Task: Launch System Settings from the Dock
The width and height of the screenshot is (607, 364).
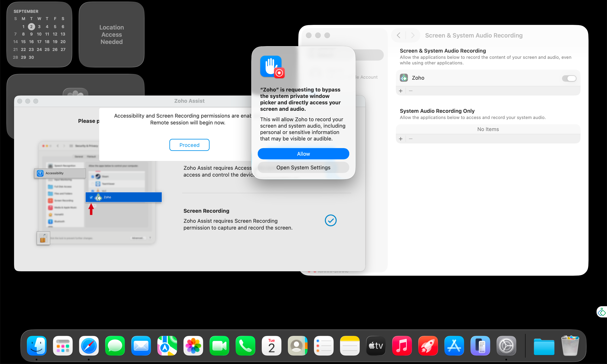Action: (x=506, y=346)
